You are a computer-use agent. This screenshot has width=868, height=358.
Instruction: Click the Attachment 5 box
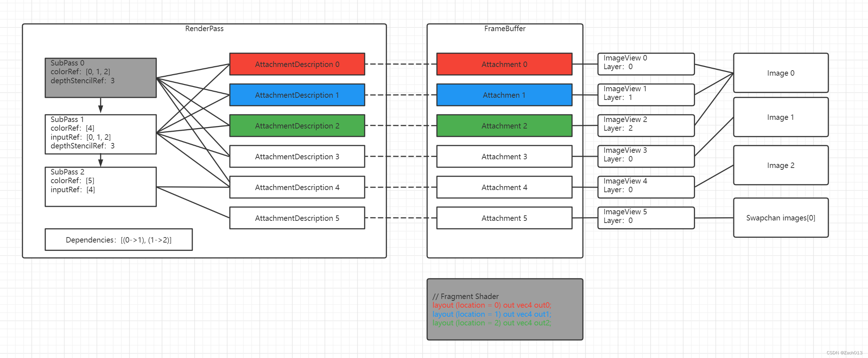point(504,218)
